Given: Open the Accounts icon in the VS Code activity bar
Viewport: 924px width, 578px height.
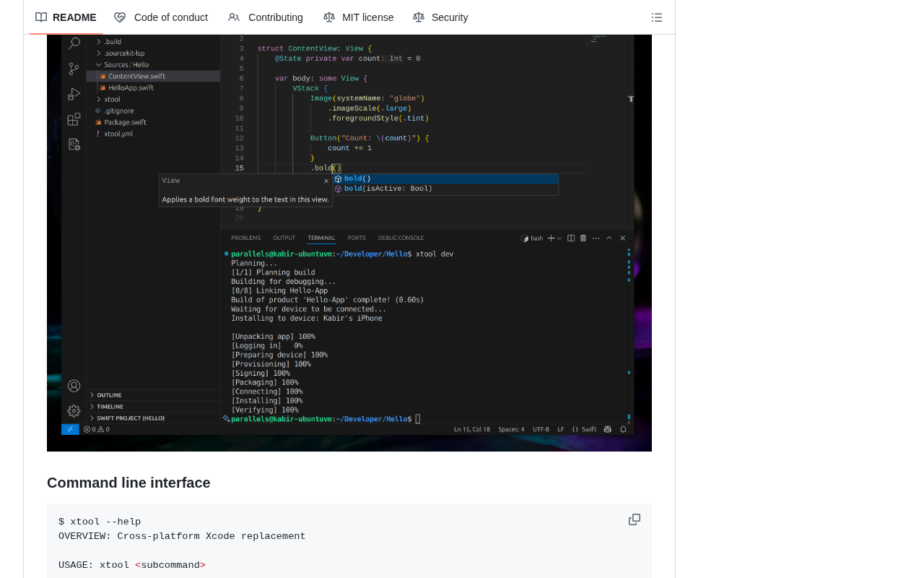Looking at the screenshot, I should pos(74,386).
